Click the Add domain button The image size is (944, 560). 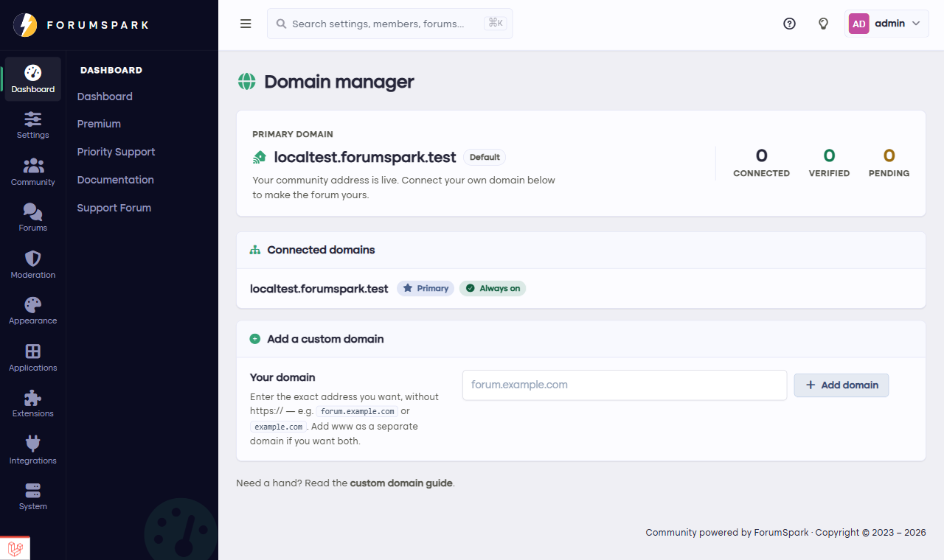(841, 385)
